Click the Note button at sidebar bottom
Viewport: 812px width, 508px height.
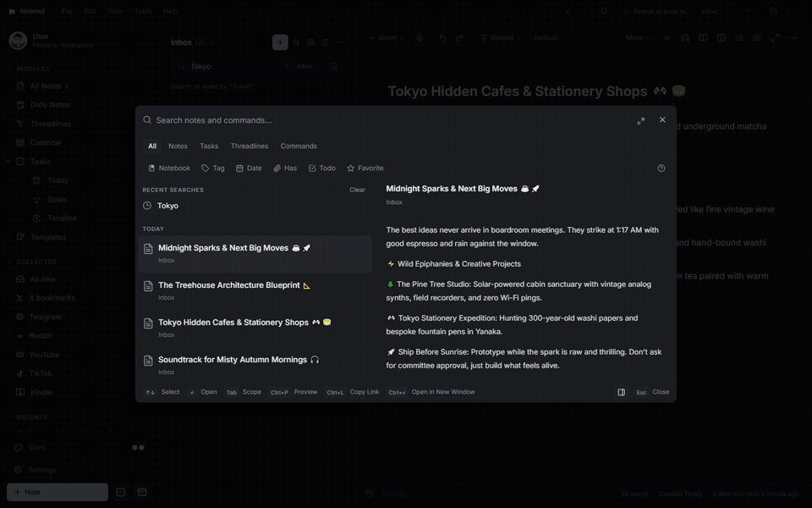coord(58,493)
